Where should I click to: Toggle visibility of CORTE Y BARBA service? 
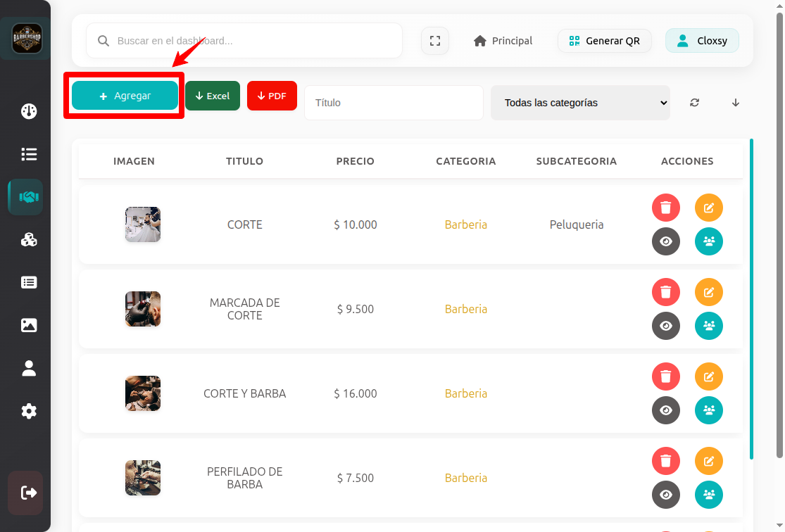[x=666, y=410]
